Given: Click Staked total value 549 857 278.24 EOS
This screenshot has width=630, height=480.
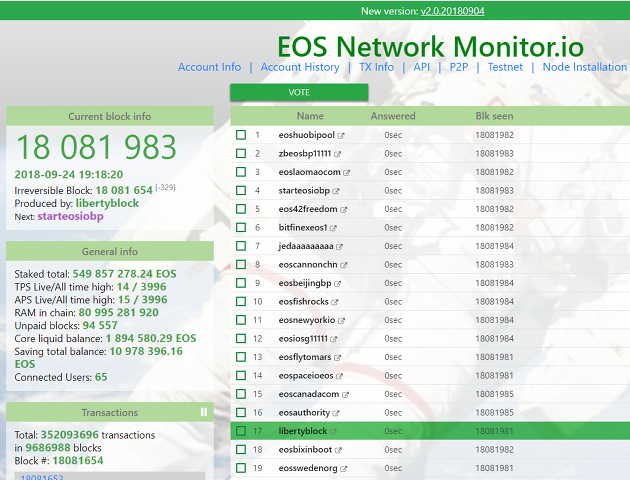Looking at the screenshot, I should click(124, 274).
